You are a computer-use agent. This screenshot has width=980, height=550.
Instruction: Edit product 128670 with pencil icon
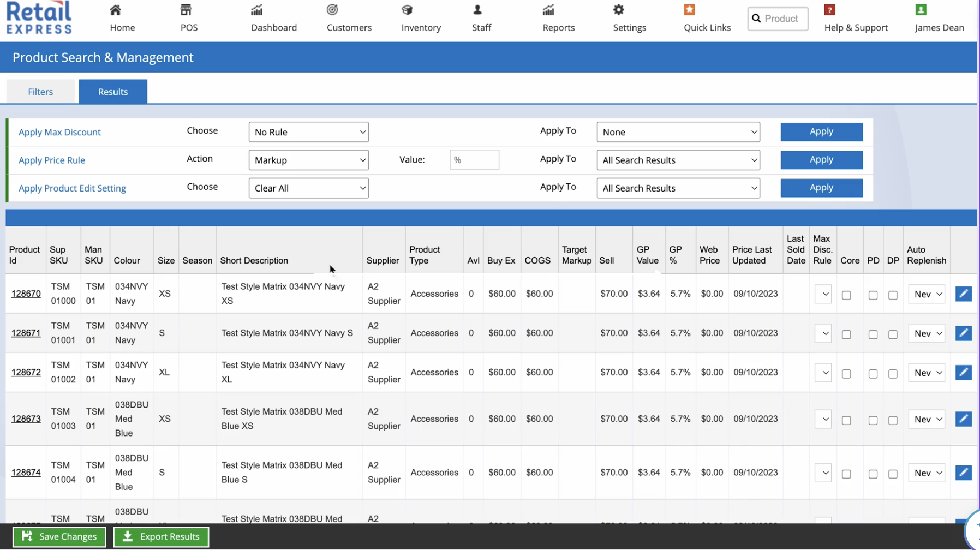964,294
